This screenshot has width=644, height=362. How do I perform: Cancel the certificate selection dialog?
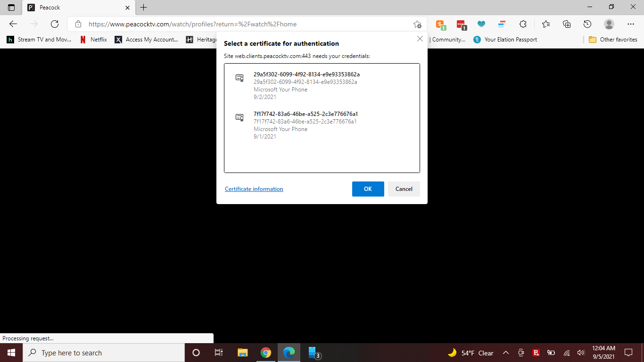point(404,189)
